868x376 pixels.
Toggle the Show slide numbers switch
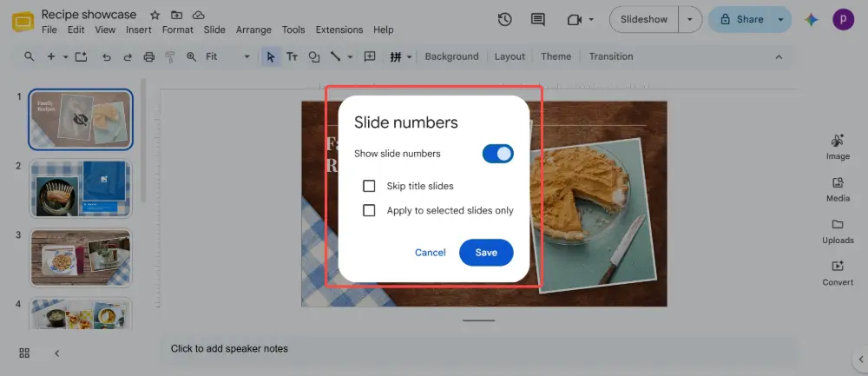click(497, 154)
